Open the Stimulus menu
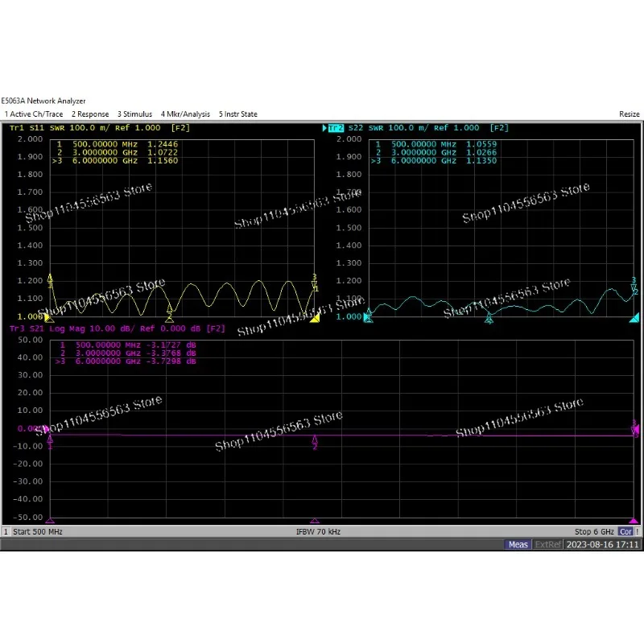Screen dimensions: 644x644 [134, 114]
